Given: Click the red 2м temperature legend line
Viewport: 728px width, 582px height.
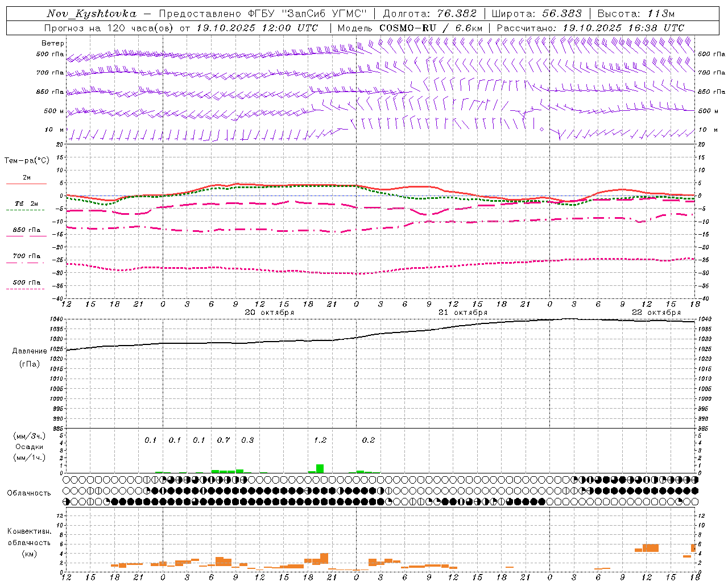Looking at the screenshot, I should click(26, 184).
